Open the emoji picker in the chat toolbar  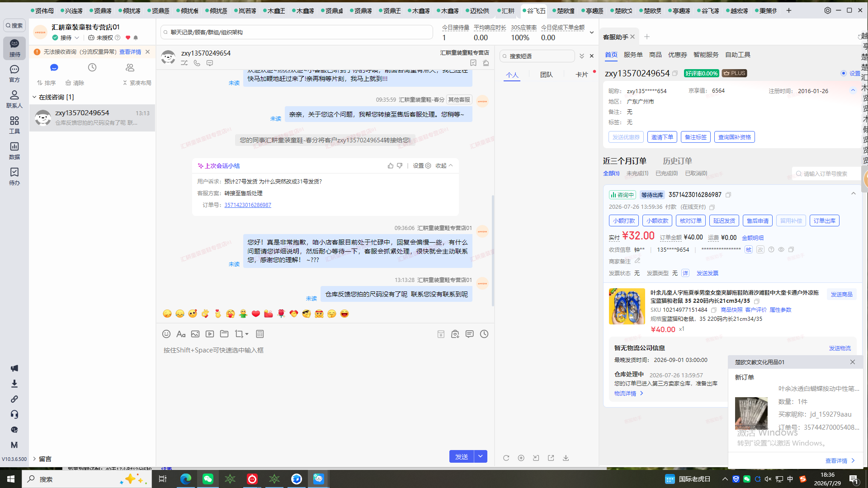point(166,334)
